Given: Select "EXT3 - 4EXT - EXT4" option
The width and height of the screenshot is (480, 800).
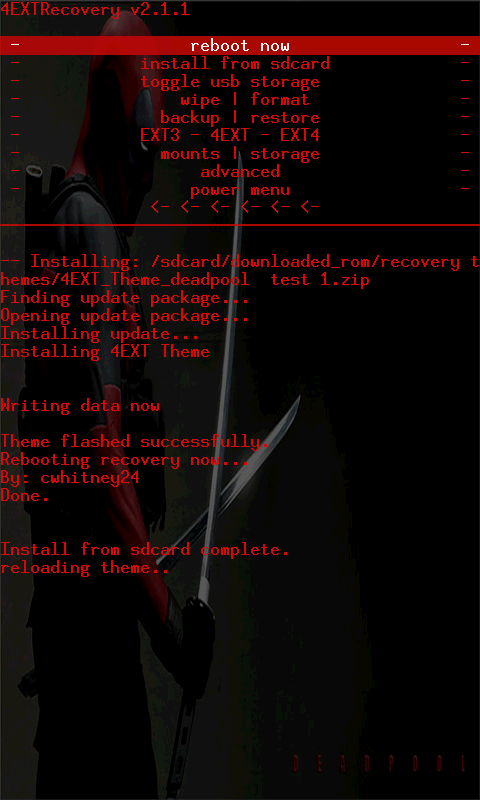Looking at the screenshot, I should tap(240, 136).
